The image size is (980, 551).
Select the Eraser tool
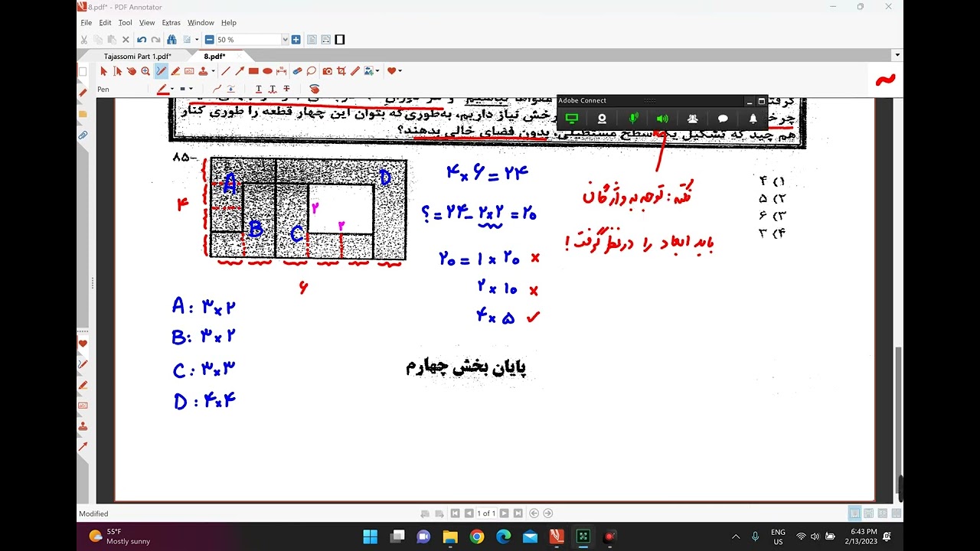tap(297, 71)
